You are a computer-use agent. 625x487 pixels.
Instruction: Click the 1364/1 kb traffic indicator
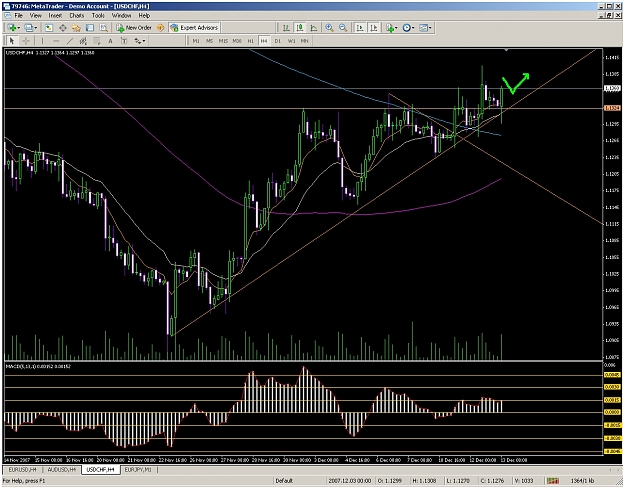[x=582, y=481]
